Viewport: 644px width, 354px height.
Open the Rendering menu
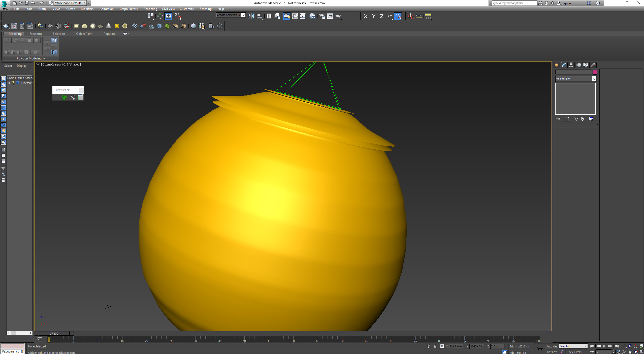(x=150, y=9)
